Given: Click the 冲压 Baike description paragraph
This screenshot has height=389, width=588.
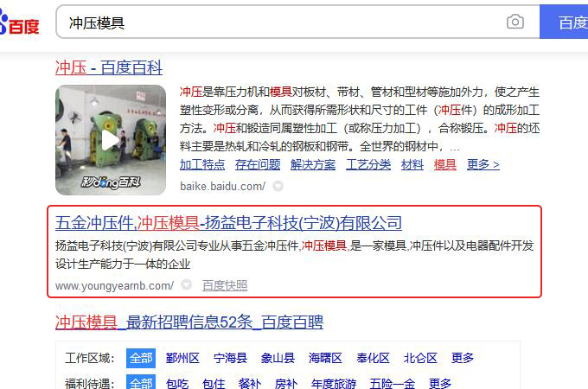Looking at the screenshot, I should point(360,119).
